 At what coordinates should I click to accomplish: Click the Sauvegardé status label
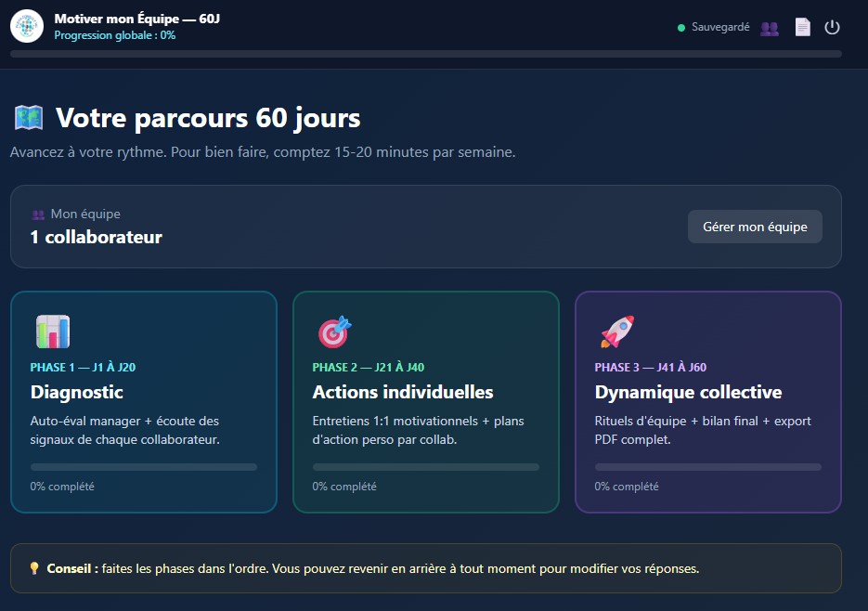click(720, 27)
